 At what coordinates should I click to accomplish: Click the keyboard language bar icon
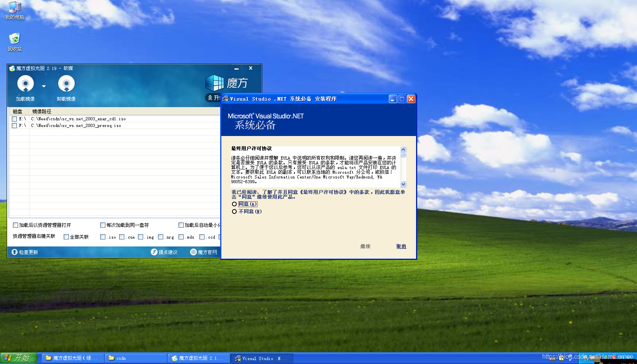click(x=553, y=358)
